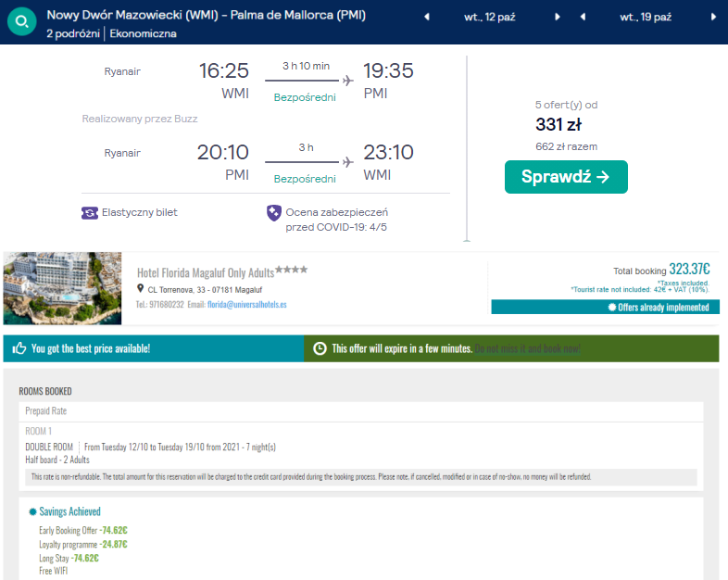Click the Savings Achieved badge icon
728x580 pixels.
pyautogui.click(x=32, y=511)
